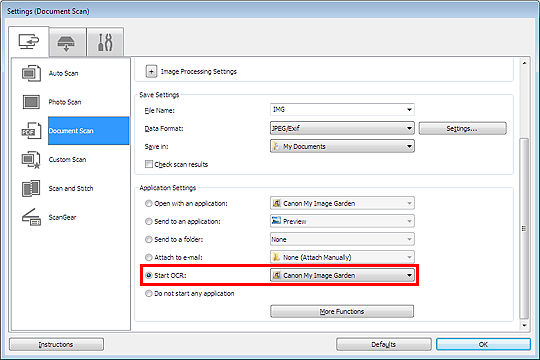This screenshot has height=360, width=540.
Task: Open the Data Format dropdown
Action: point(342,128)
